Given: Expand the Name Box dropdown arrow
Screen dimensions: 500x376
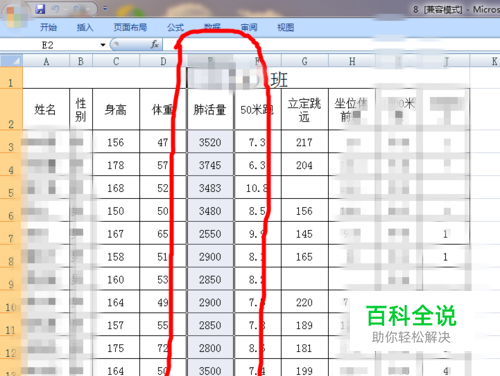Looking at the screenshot, I should 103,45.
